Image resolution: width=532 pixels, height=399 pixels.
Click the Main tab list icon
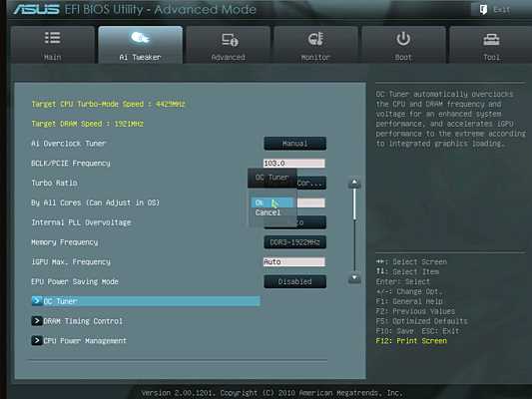point(53,38)
